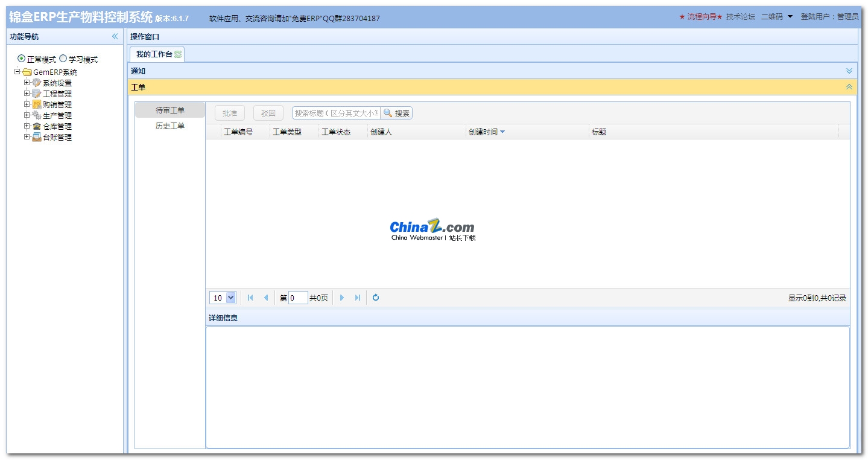This screenshot has width=868, height=460.
Task: Go to last page icon
Action: [358, 298]
